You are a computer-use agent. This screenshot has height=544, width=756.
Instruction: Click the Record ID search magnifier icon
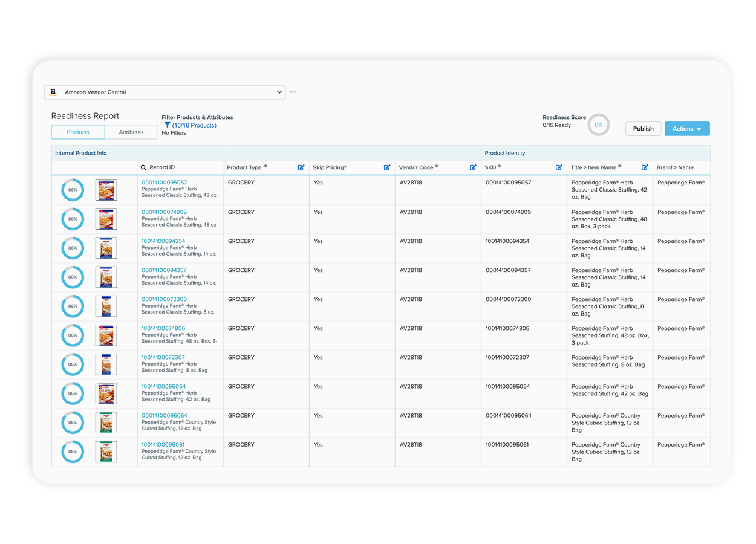(x=143, y=167)
